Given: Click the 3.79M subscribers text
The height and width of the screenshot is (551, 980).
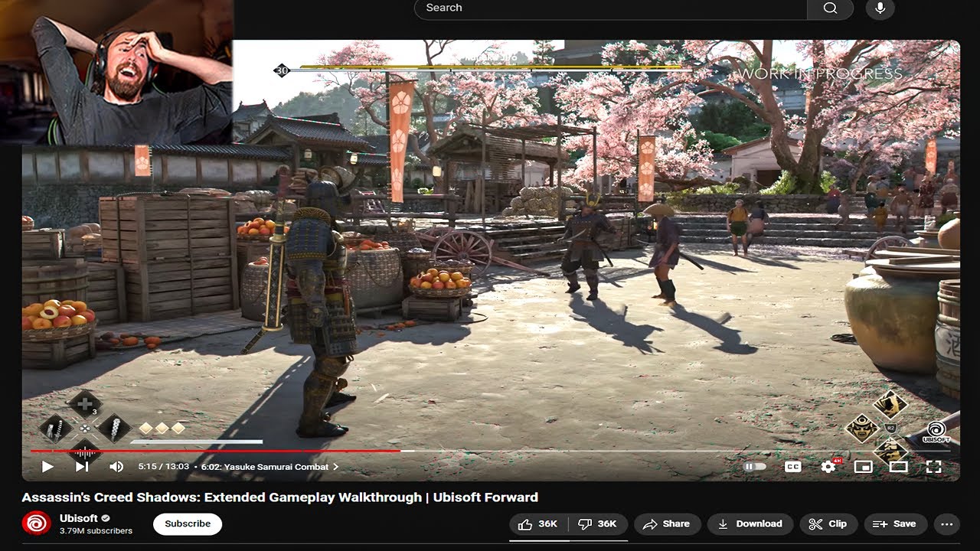Looking at the screenshot, I should click(x=96, y=531).
